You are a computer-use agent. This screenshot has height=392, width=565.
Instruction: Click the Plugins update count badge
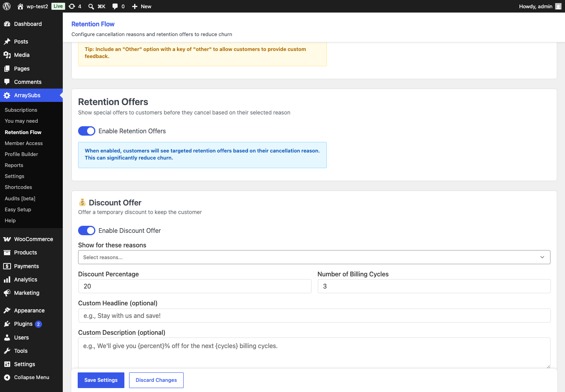click(38, 324)
